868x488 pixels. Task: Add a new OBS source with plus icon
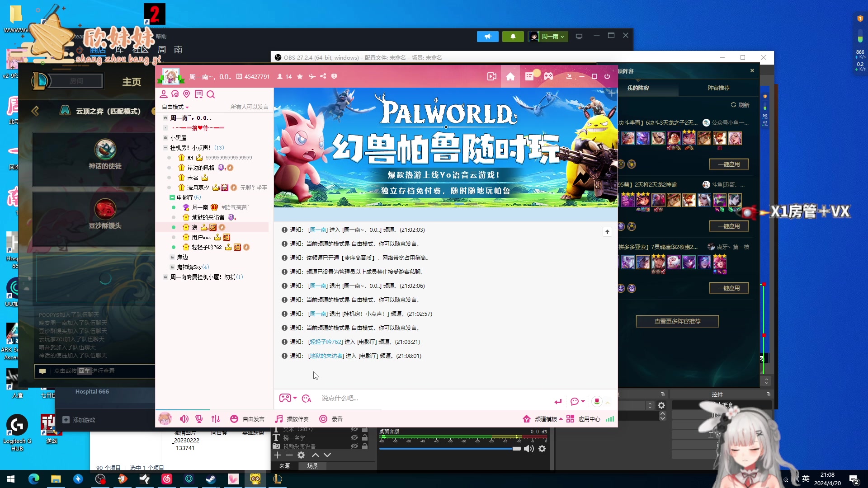[x=278, y=455]
